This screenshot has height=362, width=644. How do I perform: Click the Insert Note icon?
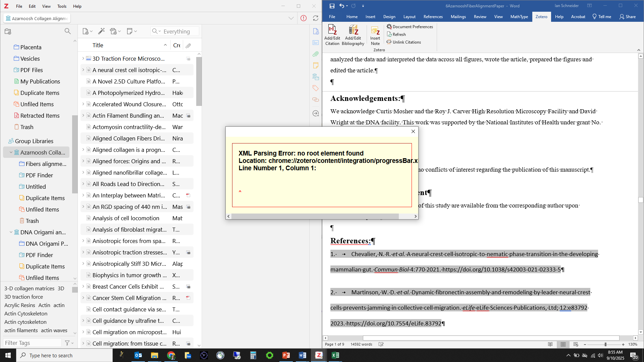click(x=375, y=35)
